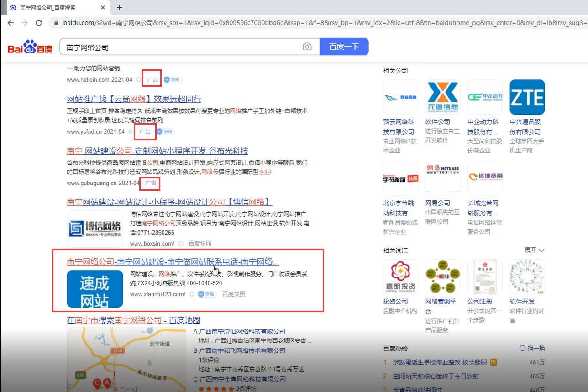Open the 网络营销平台 diagram thumbnail
Viewport: 588px width, 392px height.
(443, 277)
